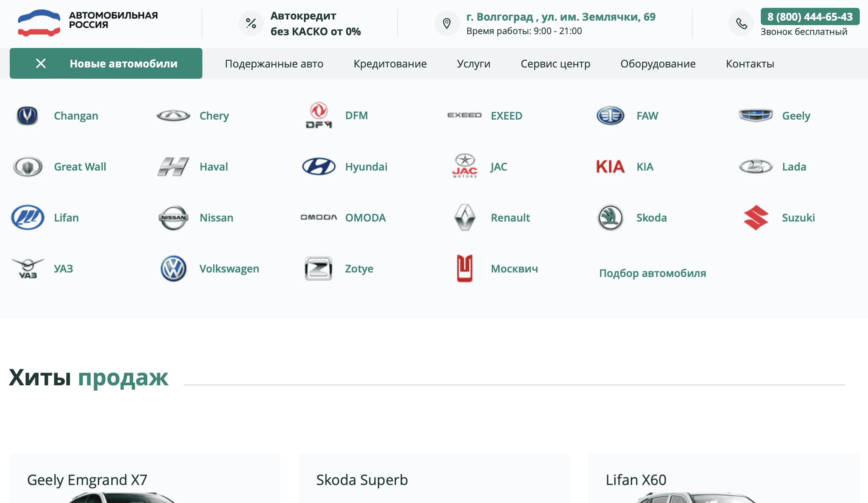868x503 pixels.
Task: Click the Skoda round emblem
Action: 610,217
